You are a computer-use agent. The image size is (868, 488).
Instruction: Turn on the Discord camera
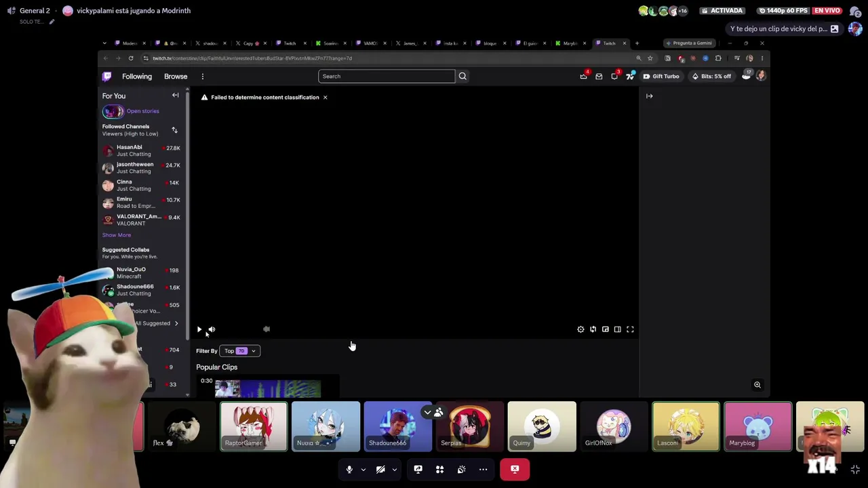point(380,469)
